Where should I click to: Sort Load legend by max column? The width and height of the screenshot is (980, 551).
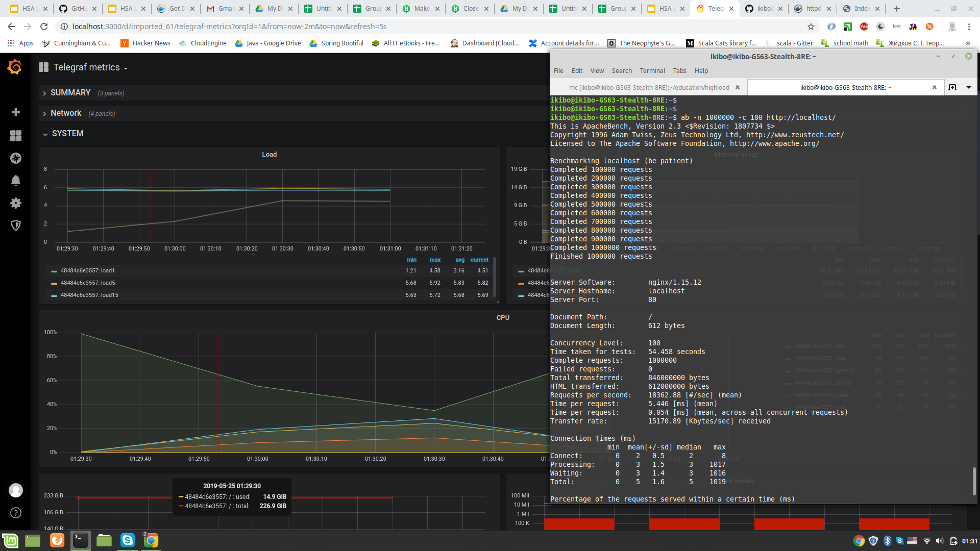tap(435, 260)
